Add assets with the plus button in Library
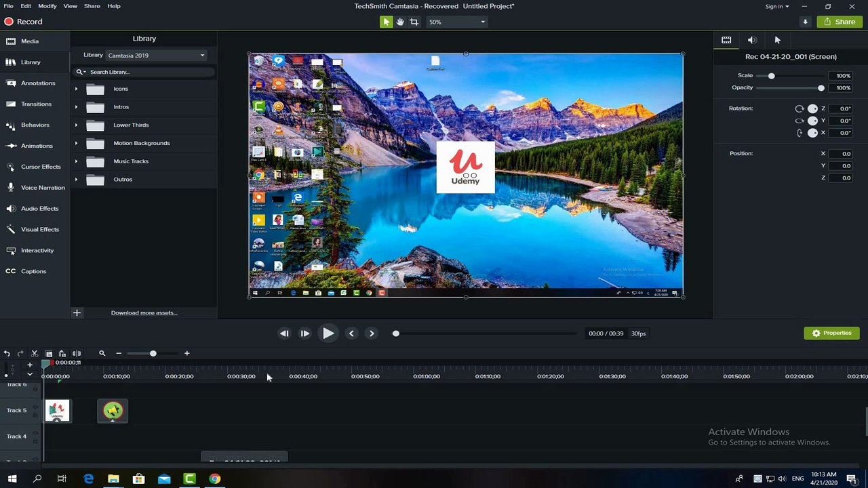 77,313
